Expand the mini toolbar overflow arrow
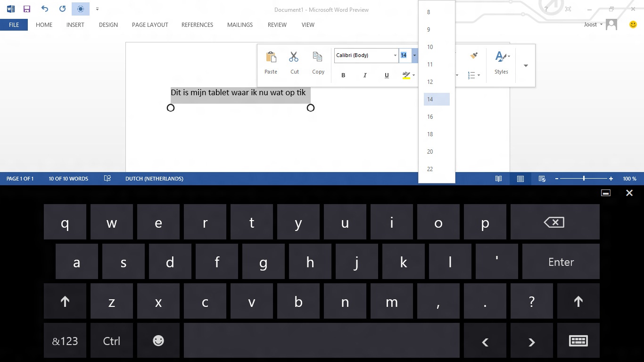This screenshot has width=644, height=362. pyautogui.click(x=526, y=66)
